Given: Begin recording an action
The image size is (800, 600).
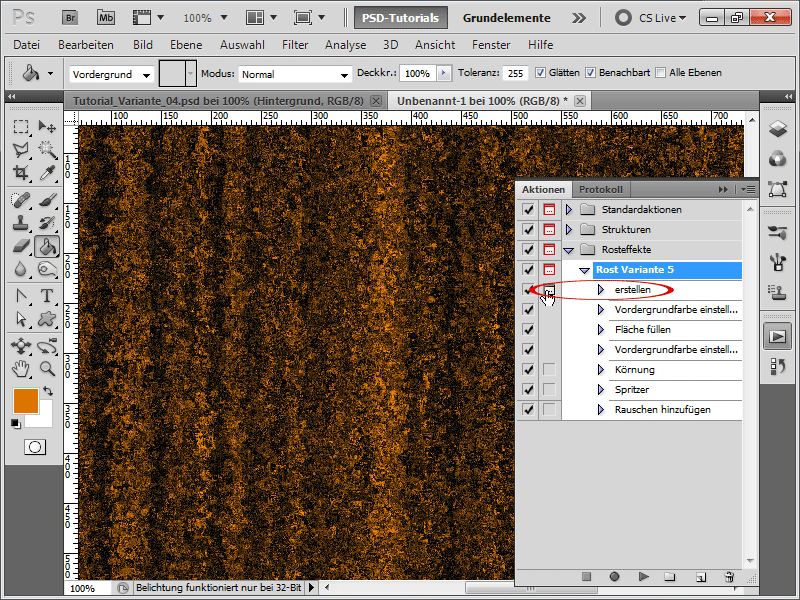Looking at the screenshot, I should 614,577.
